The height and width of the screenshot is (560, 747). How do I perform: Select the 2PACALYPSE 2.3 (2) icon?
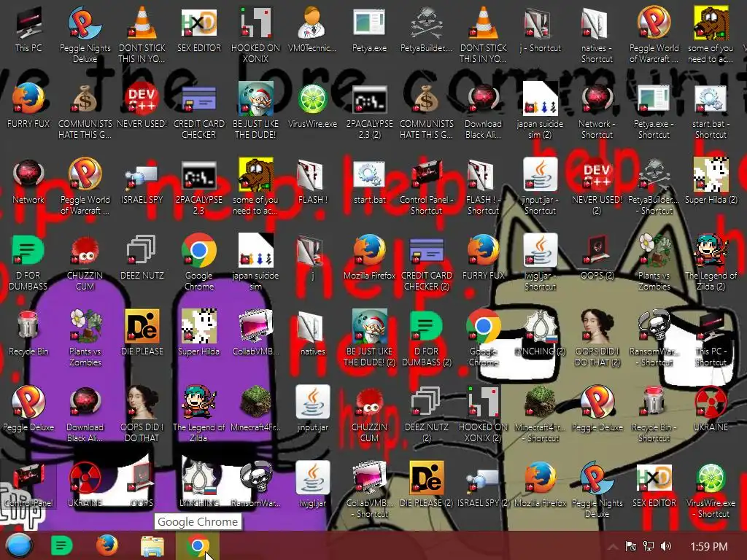(369, 111)
